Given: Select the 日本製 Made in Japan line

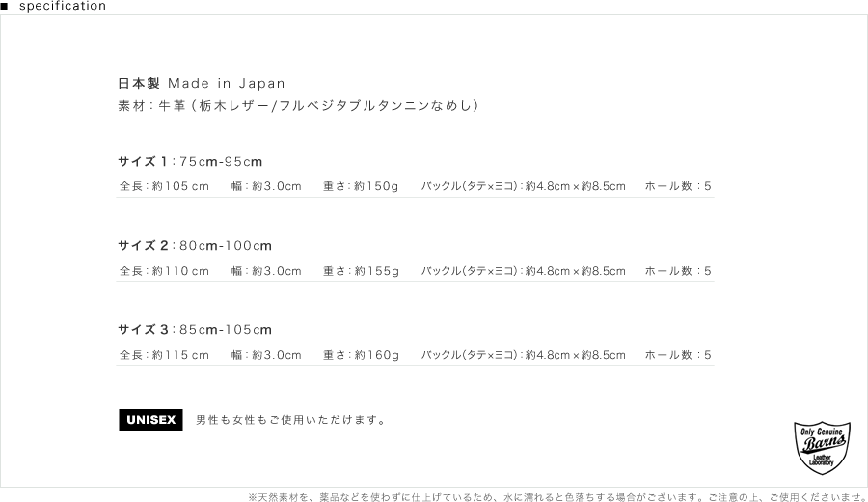Looking at the screenshot, I should point(202,84).
